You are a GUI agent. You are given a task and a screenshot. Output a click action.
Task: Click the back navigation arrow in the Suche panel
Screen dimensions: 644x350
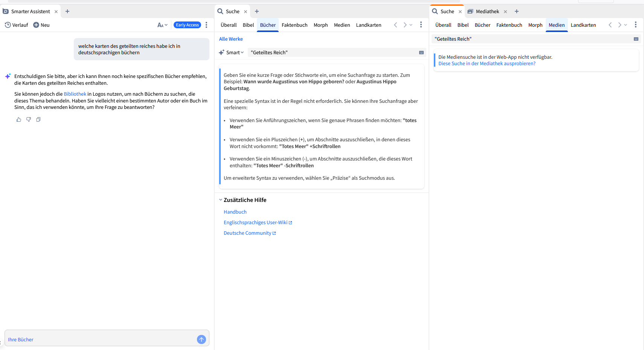pyautogui.click(x=395, y=24)
